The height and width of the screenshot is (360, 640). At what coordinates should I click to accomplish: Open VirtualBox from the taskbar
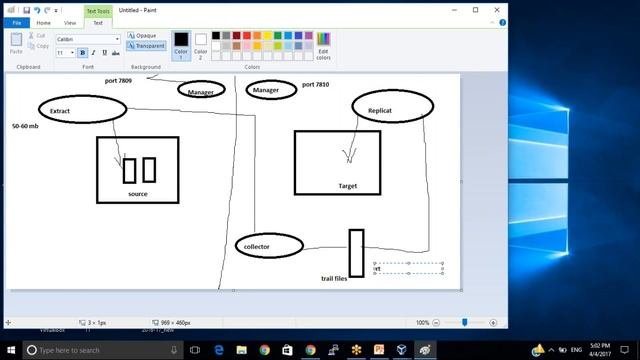click(402, 350)
